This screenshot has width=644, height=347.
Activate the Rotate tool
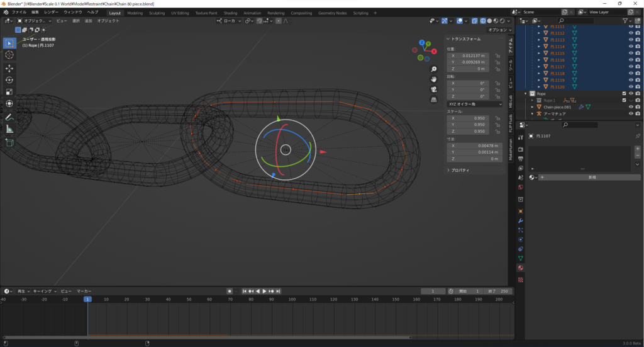(9, 80)
